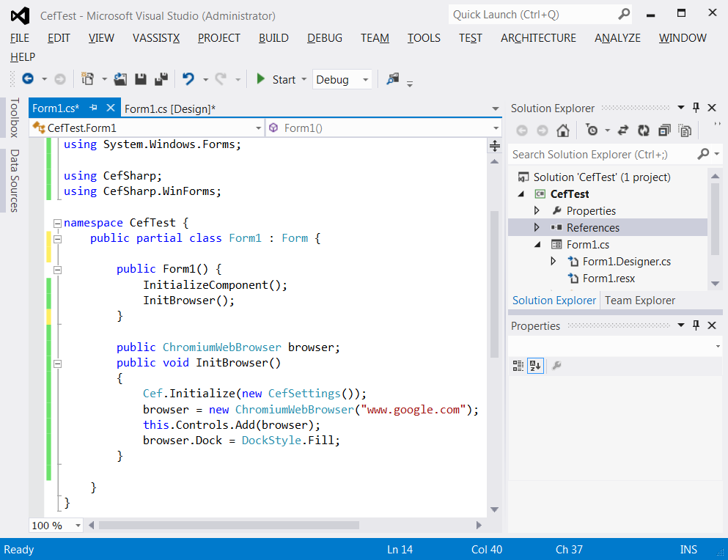Open the New Project toolbar icon
728x560 pixels.
(x=88, y=78)
